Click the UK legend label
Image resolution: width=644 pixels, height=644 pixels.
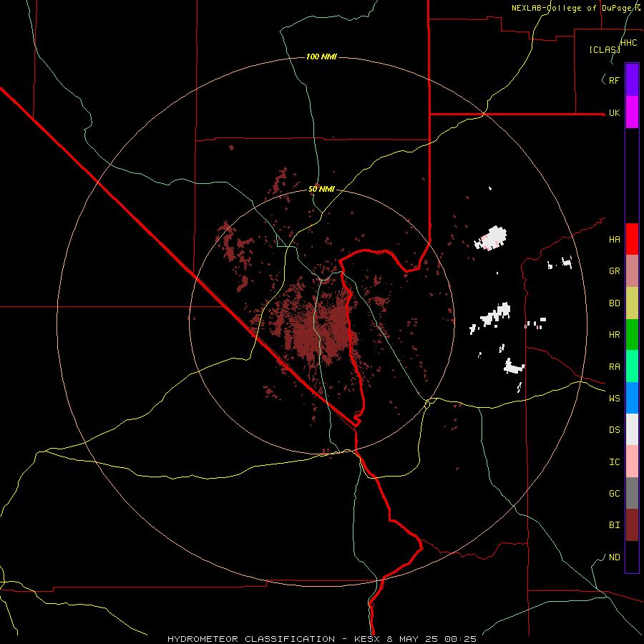pyautogui.click(x=614, y=112)
